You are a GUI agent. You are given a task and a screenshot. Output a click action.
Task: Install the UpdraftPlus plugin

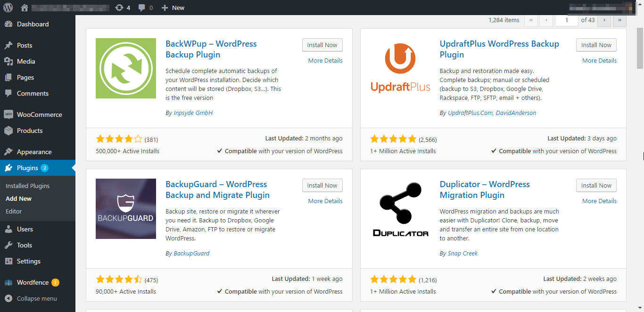(x=596, y=45)
